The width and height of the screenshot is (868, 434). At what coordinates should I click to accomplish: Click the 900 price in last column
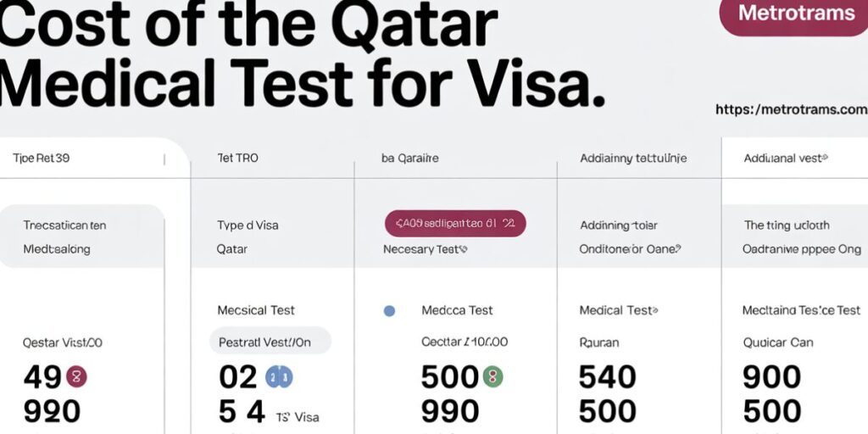point(771,377)
